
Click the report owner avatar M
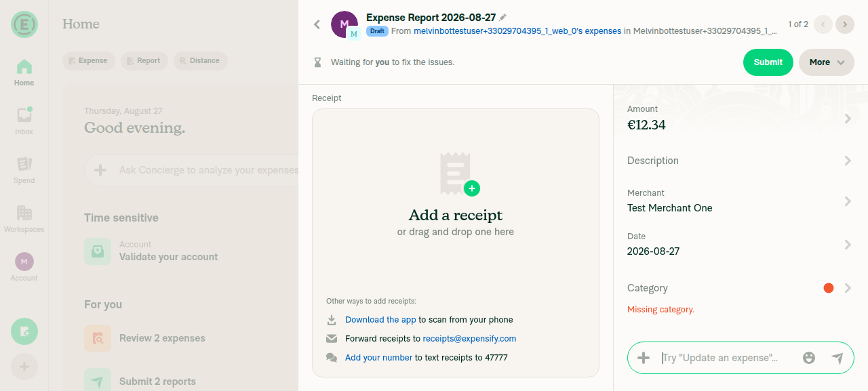(x=344, y=24)
